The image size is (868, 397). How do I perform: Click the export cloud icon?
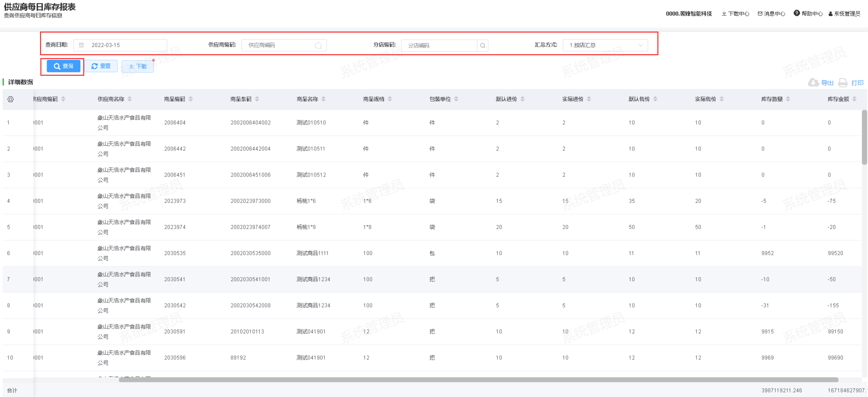pyautogui.click(x=813, y=83)
